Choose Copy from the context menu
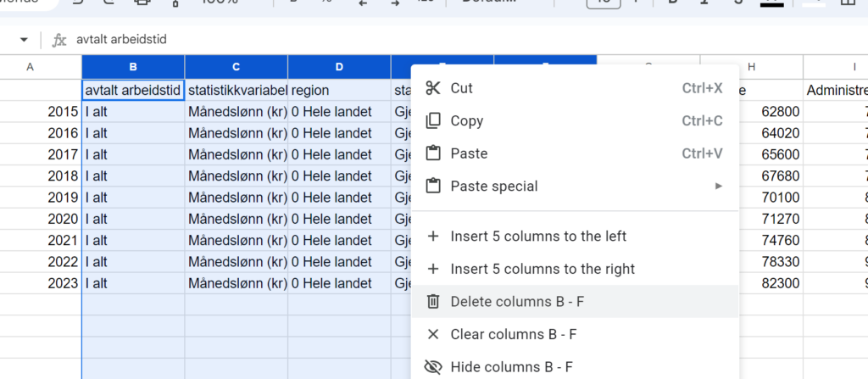The image size is (868, 379). (x=576, y=120)
